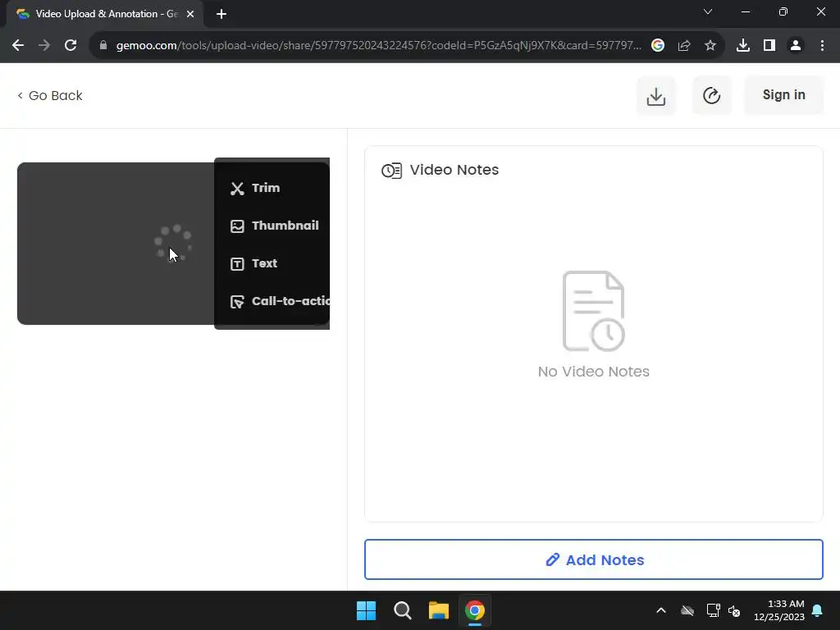The width and height of the screenshot is (840, 630).
Task: Click the Video Notes heading text
Action: (x=454, y=170)
